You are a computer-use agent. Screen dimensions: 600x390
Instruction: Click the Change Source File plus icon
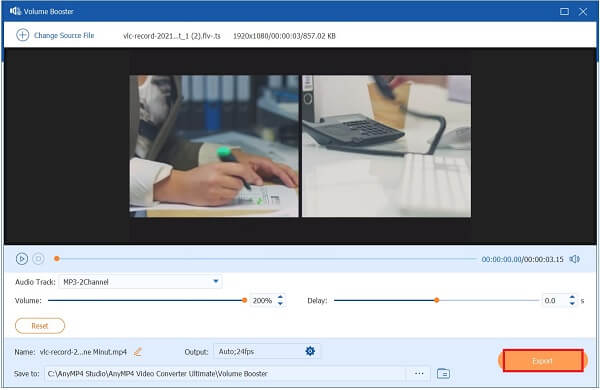point(22,35)
